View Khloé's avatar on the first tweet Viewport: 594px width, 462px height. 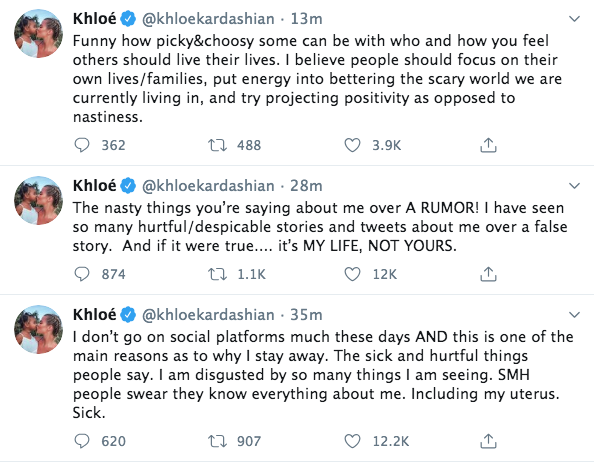point(38,33)
